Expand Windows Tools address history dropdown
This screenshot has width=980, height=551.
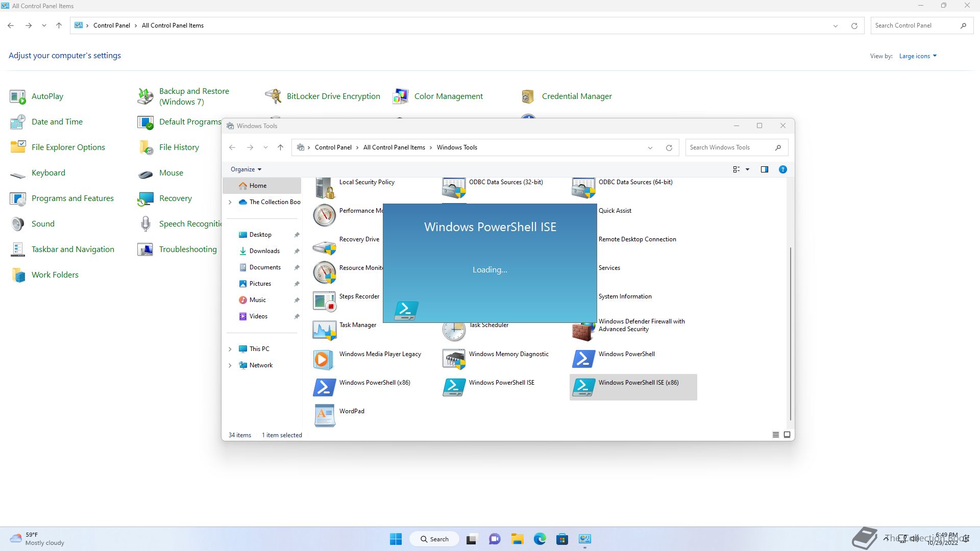click(650, 148)
